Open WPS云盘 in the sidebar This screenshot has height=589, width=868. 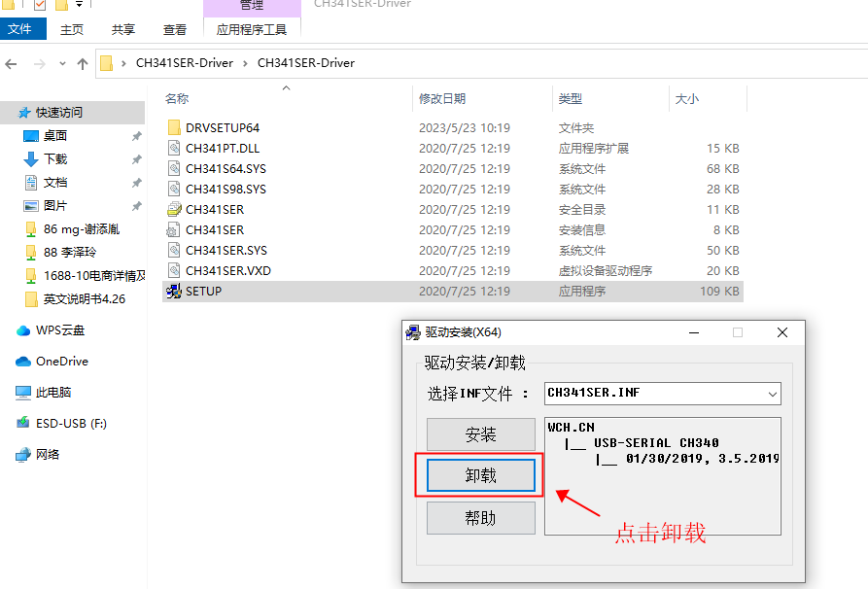[x=60, y=330]
